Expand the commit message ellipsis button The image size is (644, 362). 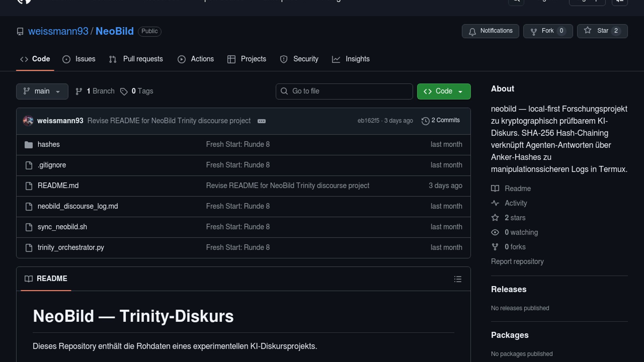click(x=261, y=121)
